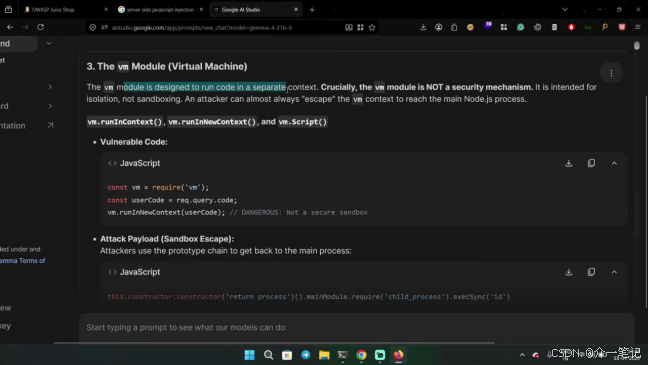Click the horizontal scrollbar below the prompt
The image size is (648, 365).
click(x=274, y=343)
